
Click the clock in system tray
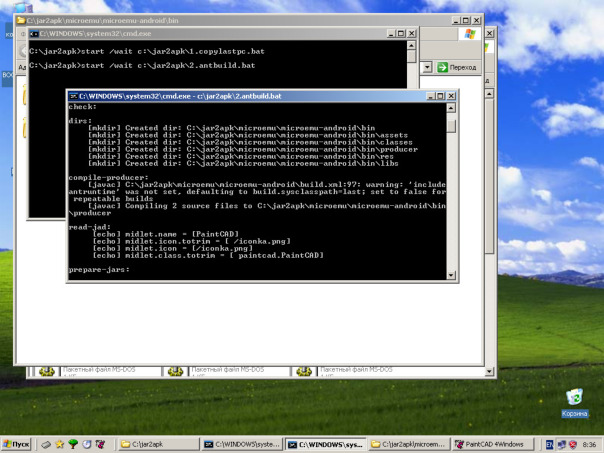click(588, 444)
